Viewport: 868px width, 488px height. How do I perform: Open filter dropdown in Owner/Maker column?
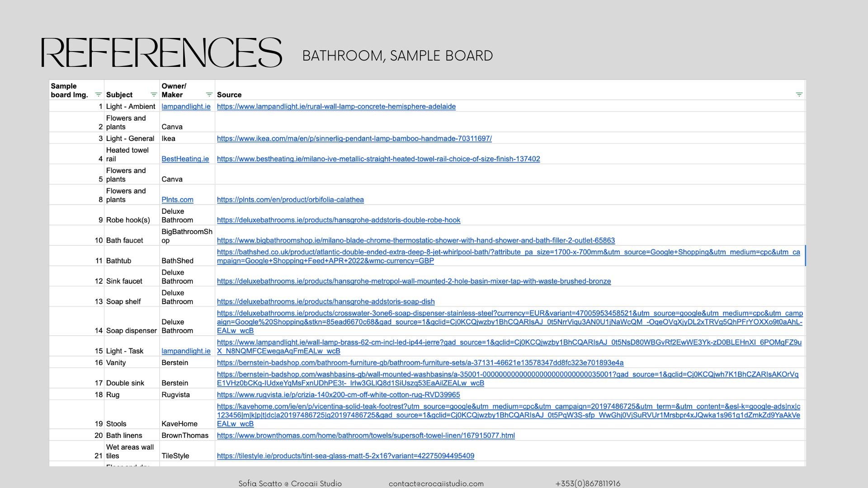(209, 95)
